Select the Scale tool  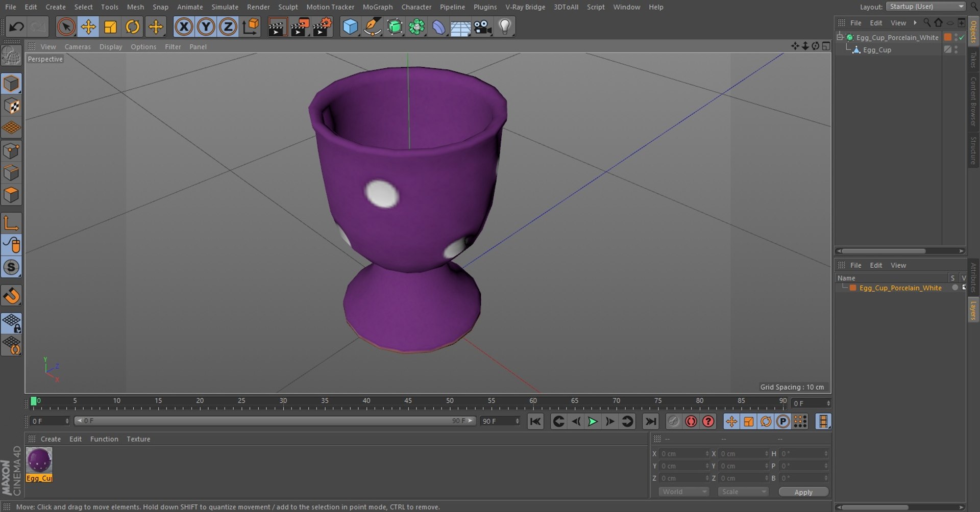(x=110, y=27)
